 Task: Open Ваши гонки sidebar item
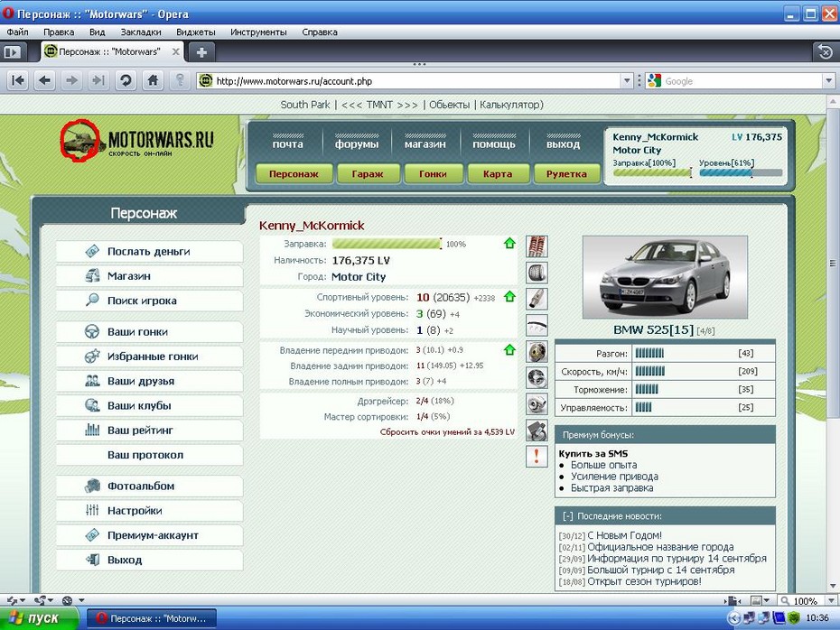(149, 332)
